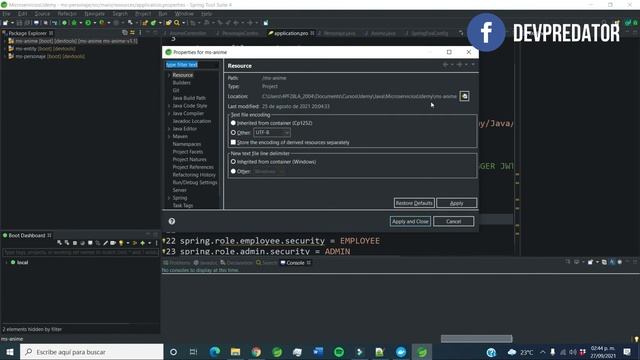Expand the Resource node in properties tree
The height and width of the screenshot is (360, 640).
[x=169, y=75]
